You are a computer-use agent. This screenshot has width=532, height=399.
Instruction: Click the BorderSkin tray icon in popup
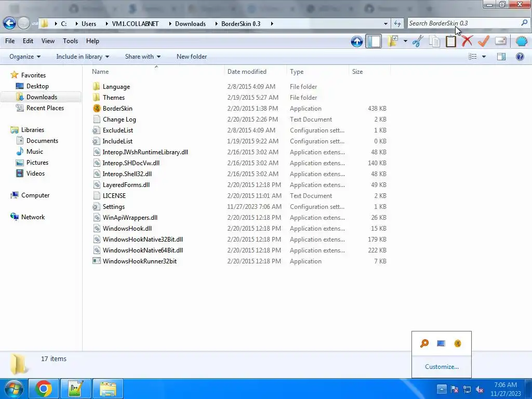[x=458, y=343]
